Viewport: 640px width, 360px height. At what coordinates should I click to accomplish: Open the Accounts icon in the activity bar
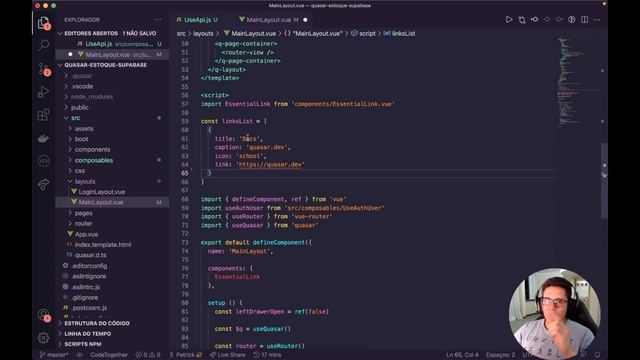click(x=44, y=315)
